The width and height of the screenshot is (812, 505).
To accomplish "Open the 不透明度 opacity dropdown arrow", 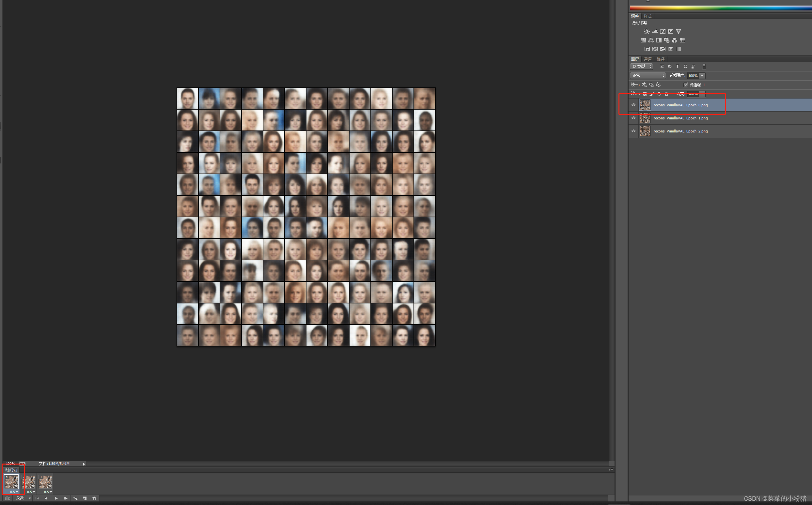I will tap(702, 75).
